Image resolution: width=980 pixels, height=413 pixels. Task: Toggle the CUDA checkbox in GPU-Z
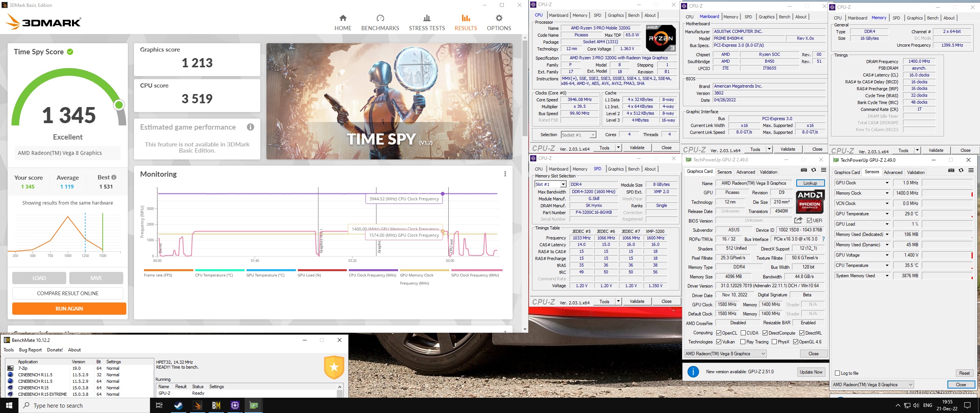click(743, 333)
